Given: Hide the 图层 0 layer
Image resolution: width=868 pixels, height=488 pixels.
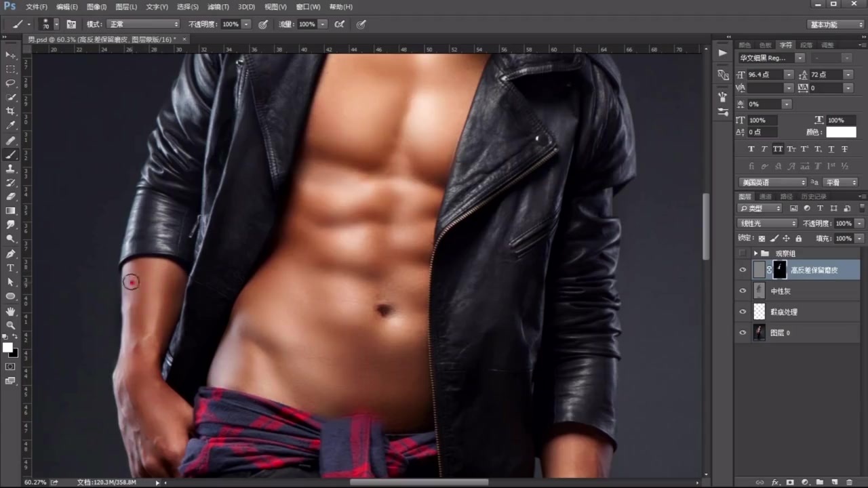Looking at the screenshot, I should click(x=743, y=333).
